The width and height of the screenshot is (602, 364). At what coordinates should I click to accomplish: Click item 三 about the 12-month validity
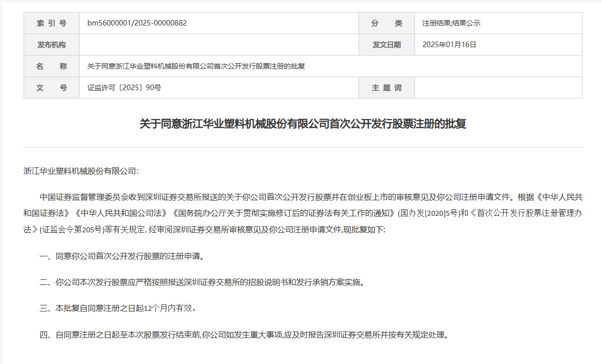tap(118, 308)
